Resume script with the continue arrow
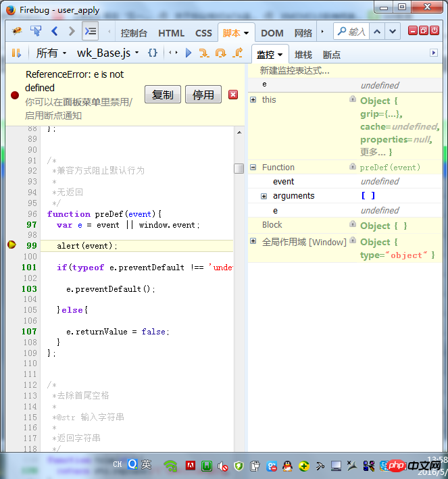Viewport: 448px width, 479px height. [x=189, y=53]
